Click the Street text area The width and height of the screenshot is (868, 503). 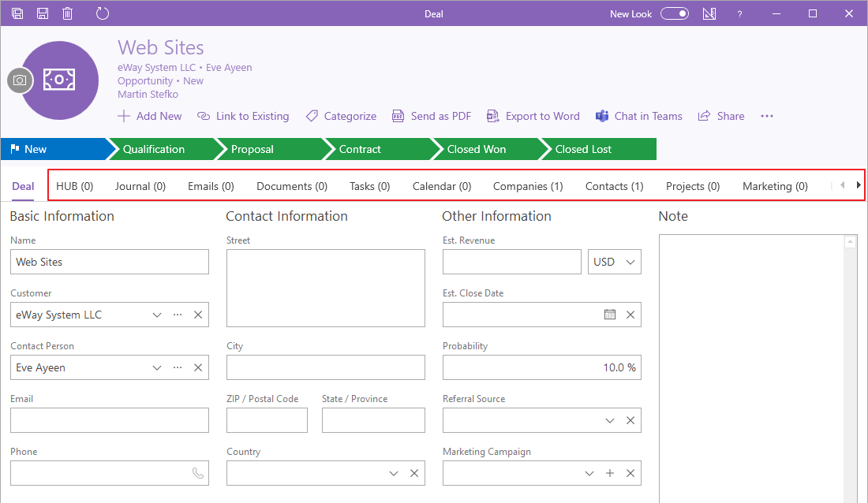(x=325, y=288)
